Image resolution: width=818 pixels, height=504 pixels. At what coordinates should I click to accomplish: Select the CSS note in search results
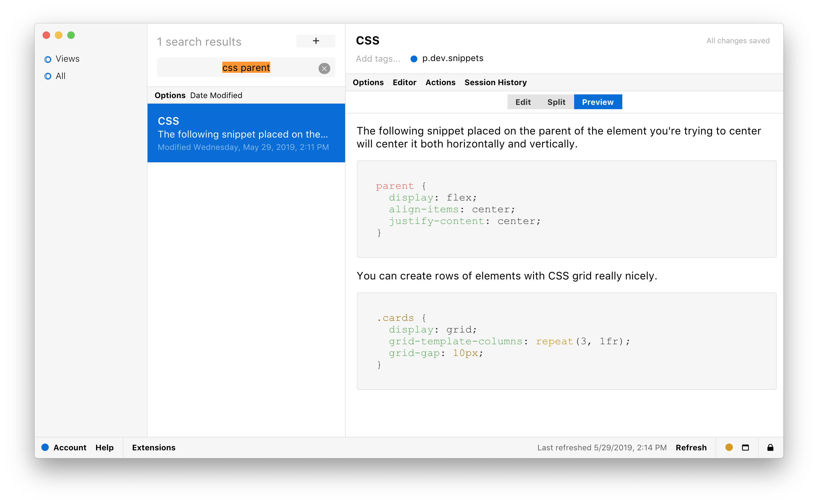click(246, 133)
